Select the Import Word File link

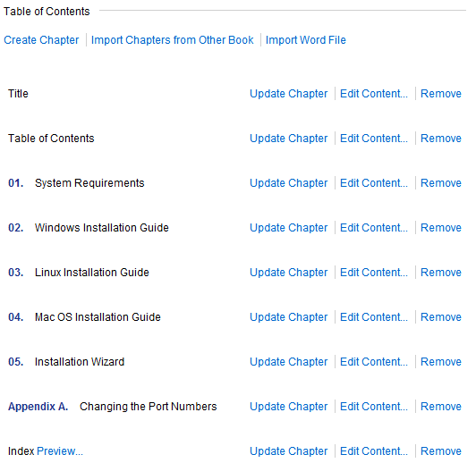click(306, 40)
